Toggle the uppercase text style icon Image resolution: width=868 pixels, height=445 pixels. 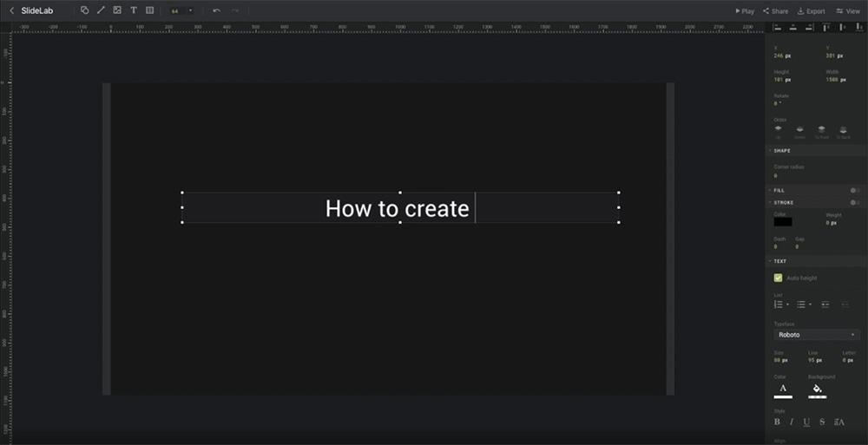839,422
